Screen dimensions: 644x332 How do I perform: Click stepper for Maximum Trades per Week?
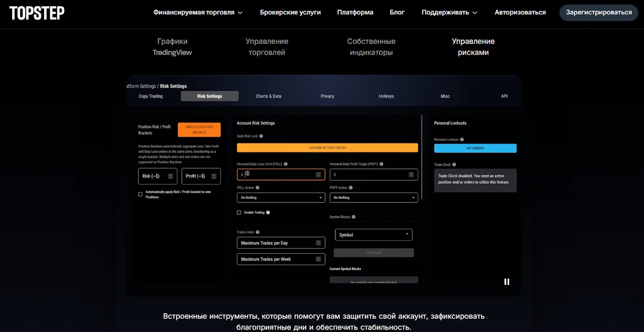pyautogui.click(x=318, y=259)
